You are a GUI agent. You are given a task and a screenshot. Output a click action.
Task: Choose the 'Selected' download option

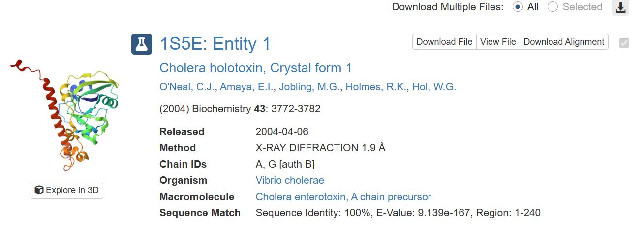[x=553, y=7]
